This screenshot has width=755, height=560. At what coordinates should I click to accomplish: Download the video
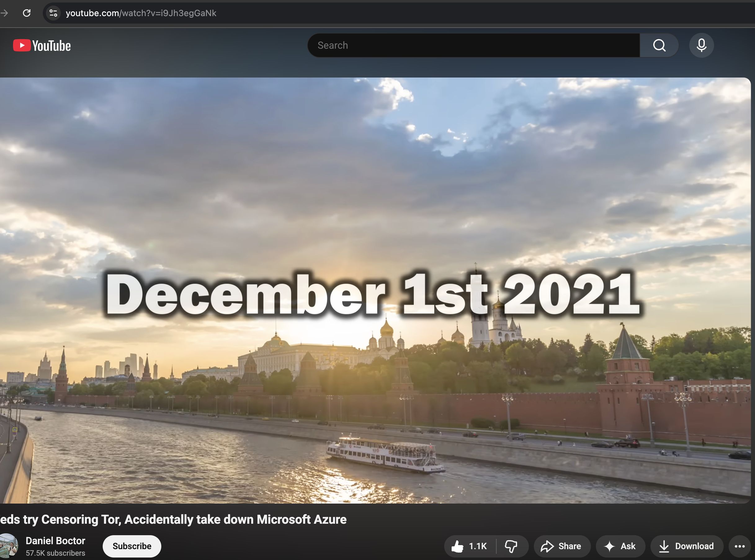pos(686,546)
